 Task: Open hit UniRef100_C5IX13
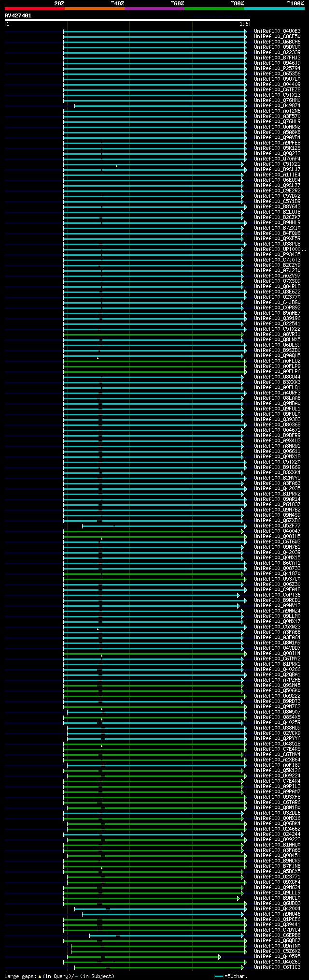coord(277,95)
